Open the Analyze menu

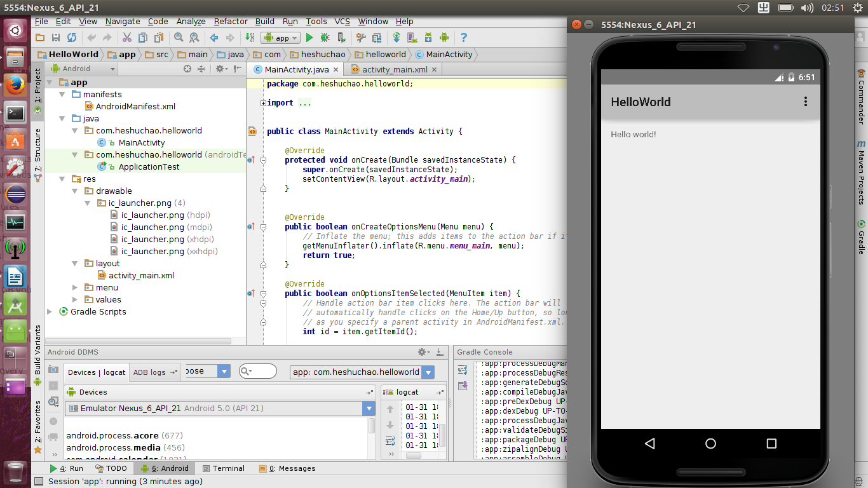(191, 21)
